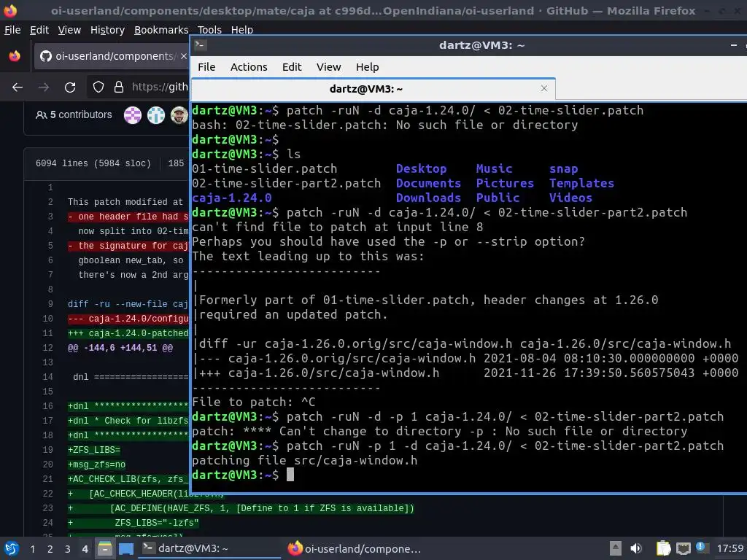Viewport: 747px width, 560px height.
Task: Click the terminal icon in terminal title bar
Action: pos(200,45)
